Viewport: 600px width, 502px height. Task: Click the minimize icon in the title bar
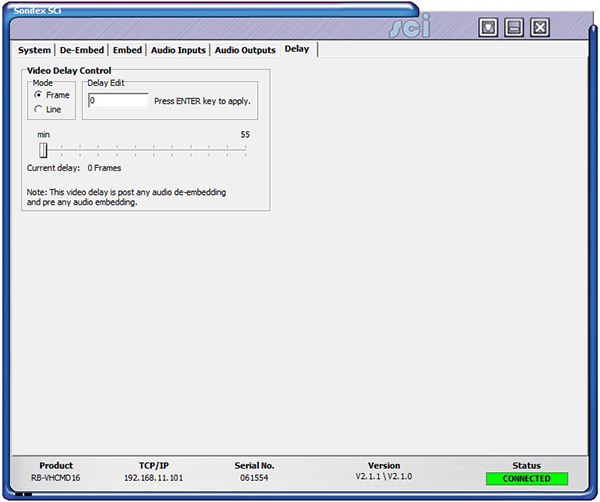[x=514, y=27]
